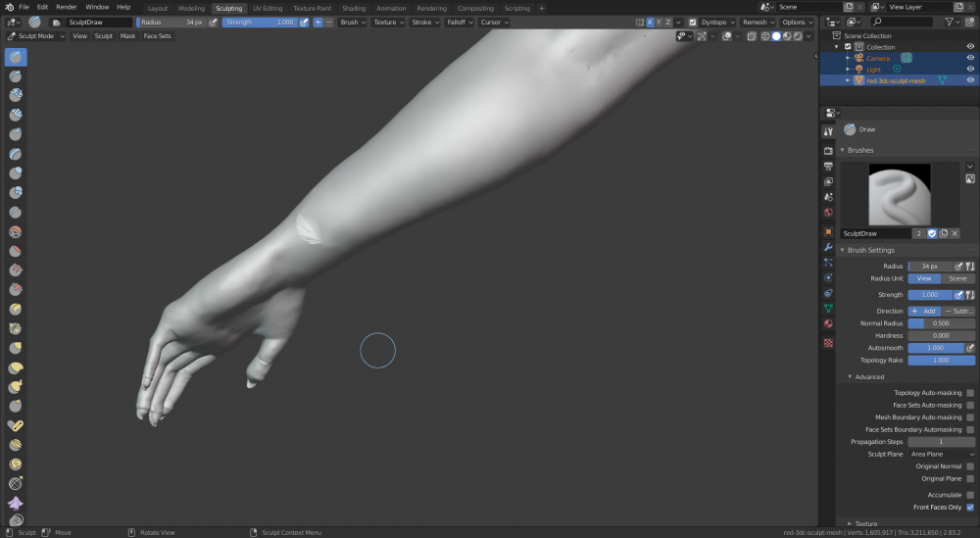This screenshot has width=980, height=538.
Task: Set brush Direction to Add
Action: point(924,312)
